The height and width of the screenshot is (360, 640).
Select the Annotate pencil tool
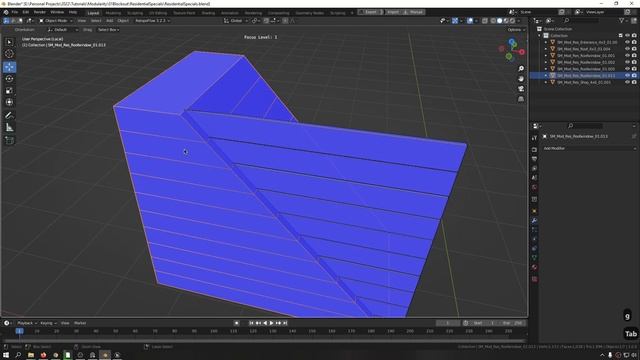[9, 116]
